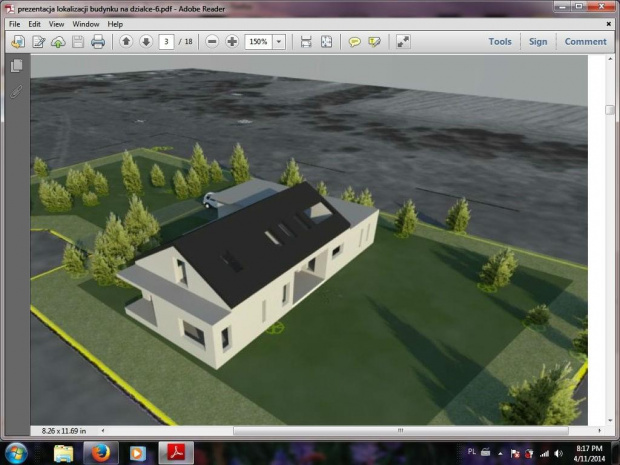Show the attachments paperclip panel

coord(16,91)
